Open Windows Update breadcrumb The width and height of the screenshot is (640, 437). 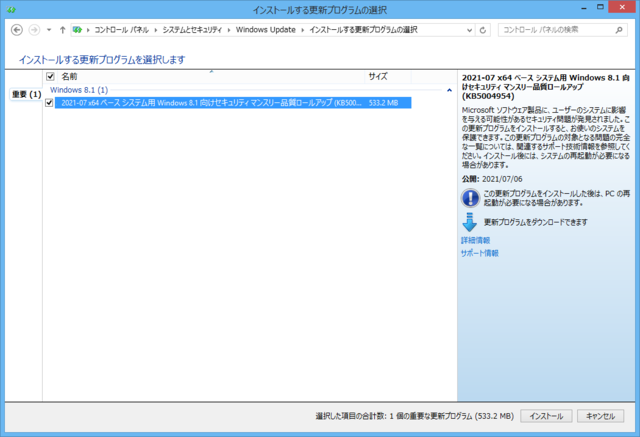click(266, 30)
